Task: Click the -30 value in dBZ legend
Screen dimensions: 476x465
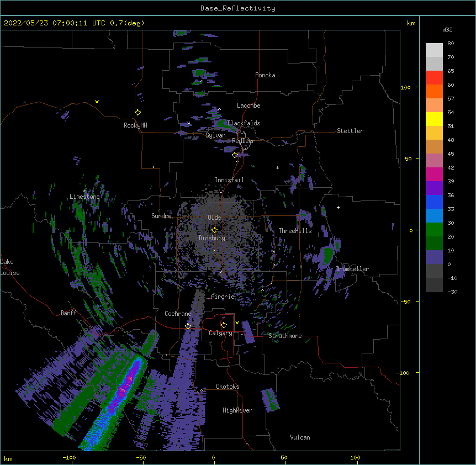Action: click(452, 292)
